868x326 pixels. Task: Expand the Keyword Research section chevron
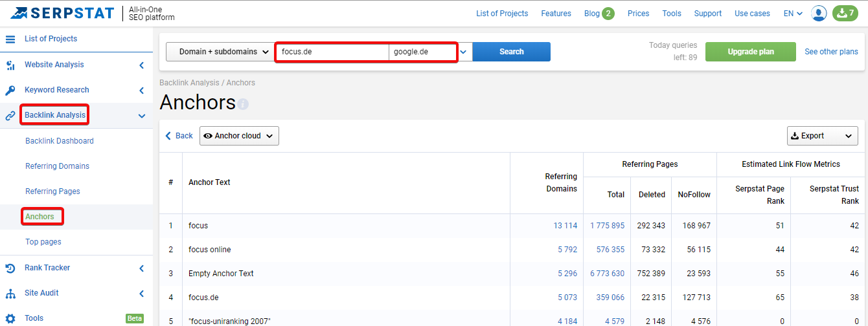click(141, 90)
